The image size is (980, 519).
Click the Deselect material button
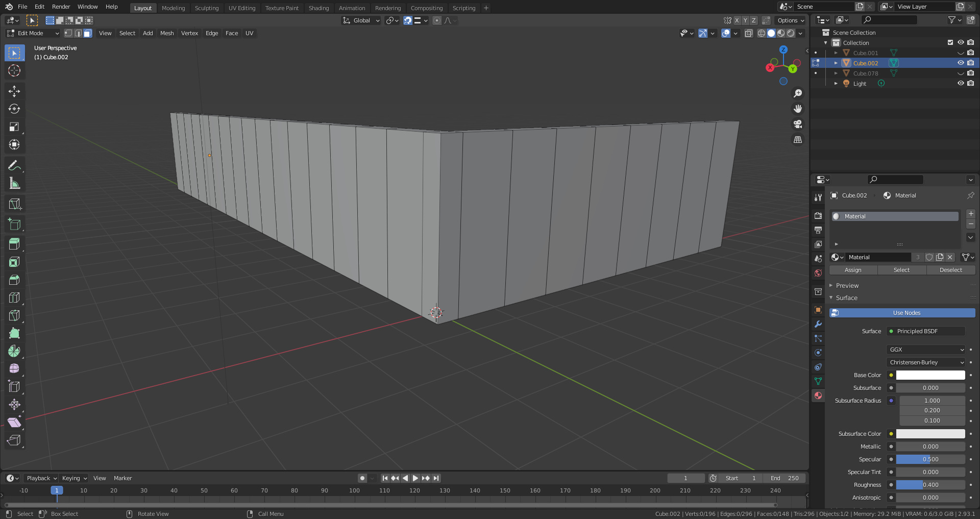coord(950,270)
